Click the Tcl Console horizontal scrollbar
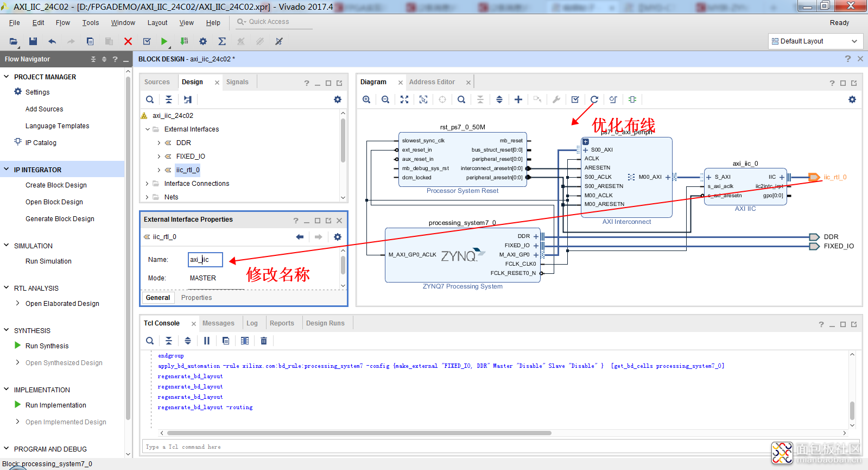 click(x=359, y=433)
